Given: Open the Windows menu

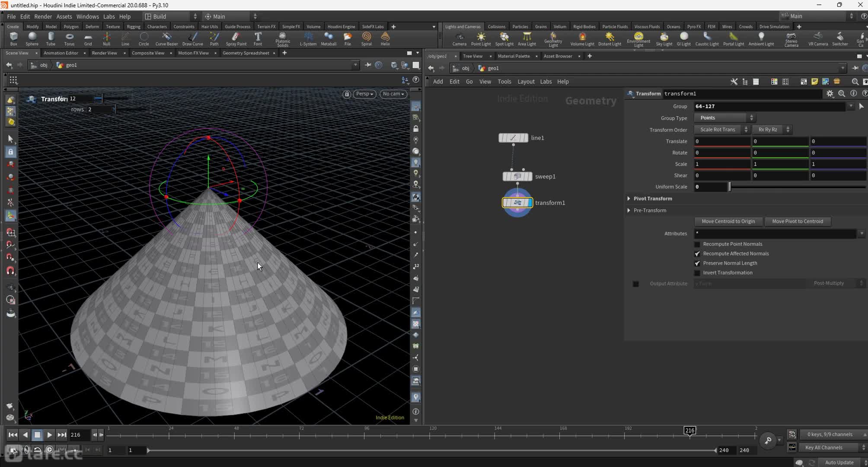Looking at the screenshot, I should (x=87, y=16).
